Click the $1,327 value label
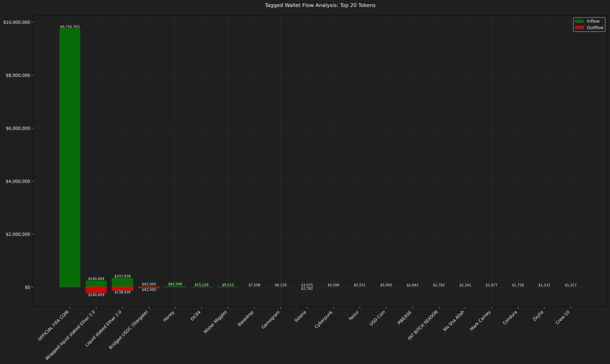 [x=571, y=285]
